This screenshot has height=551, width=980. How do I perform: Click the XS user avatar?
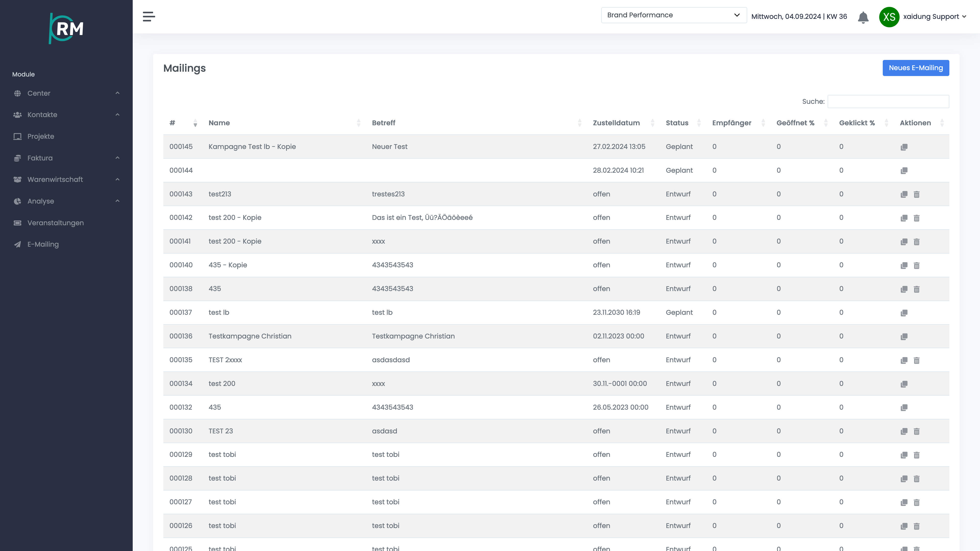coord(889,17)
